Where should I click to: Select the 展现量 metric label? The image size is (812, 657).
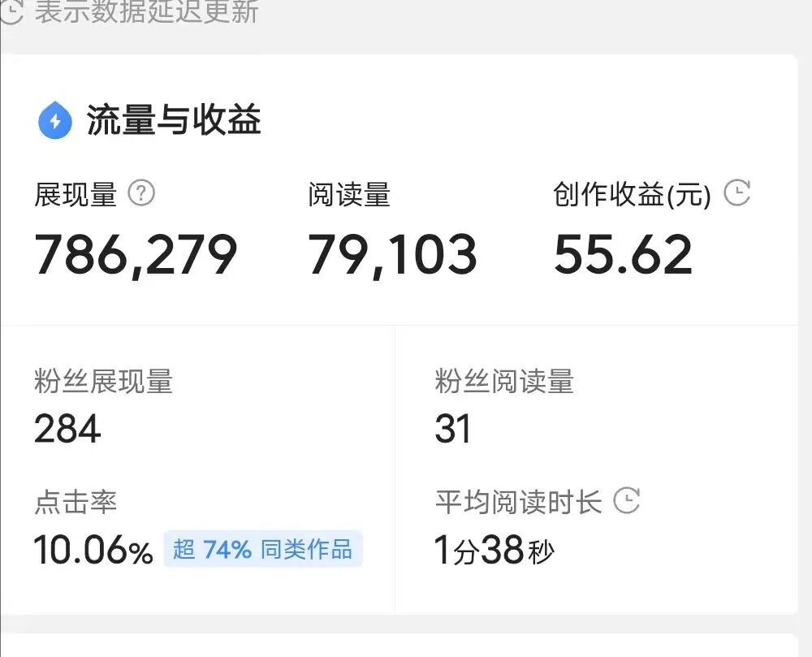pos(77,195)
